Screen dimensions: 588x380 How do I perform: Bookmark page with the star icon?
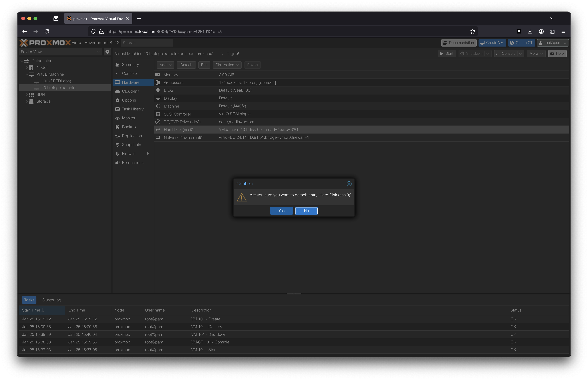(472, 31)
